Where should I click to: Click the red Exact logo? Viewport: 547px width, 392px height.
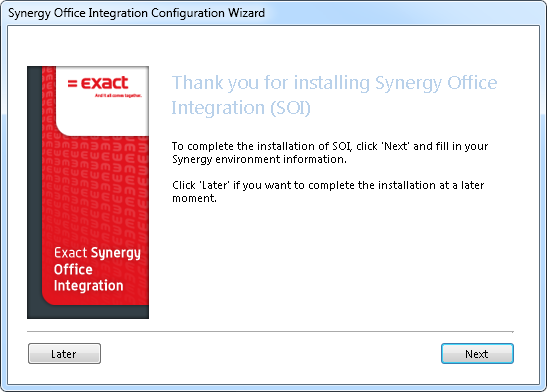pos(98,83)
